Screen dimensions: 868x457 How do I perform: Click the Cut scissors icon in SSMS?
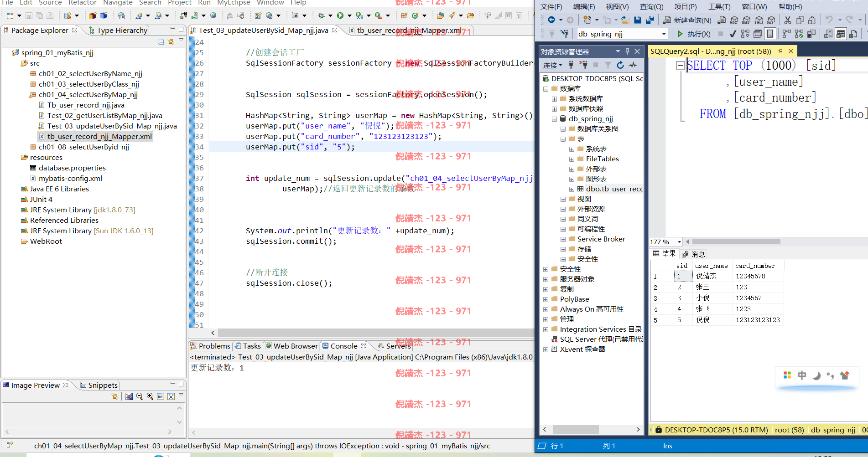point(788,20)
